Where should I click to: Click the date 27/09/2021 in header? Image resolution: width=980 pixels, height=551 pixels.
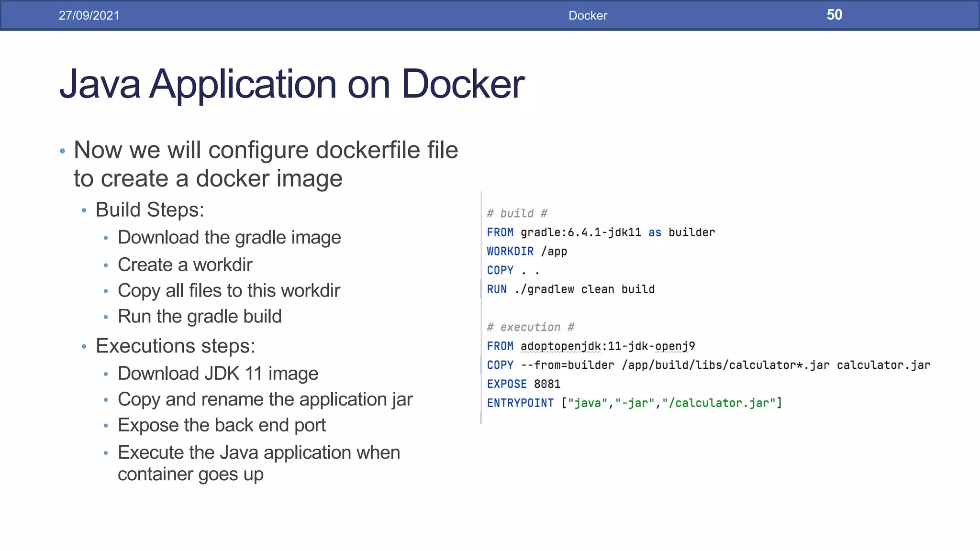click(x=89, y=15)
